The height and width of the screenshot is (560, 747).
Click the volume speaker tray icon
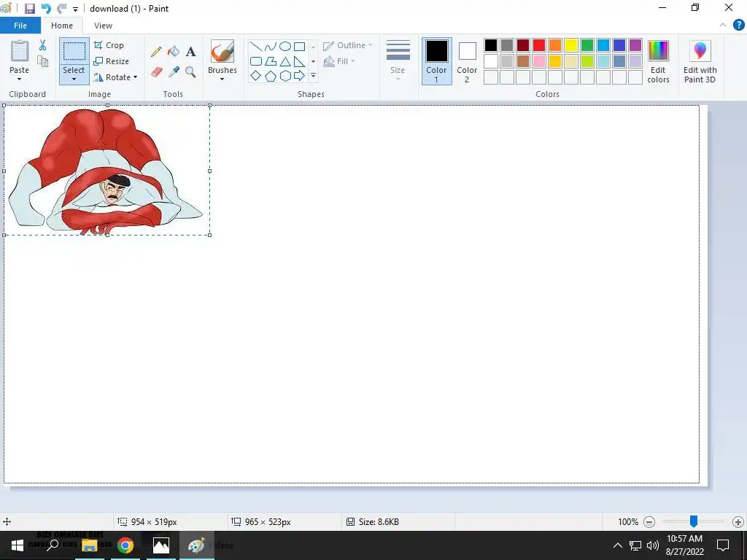(653, 545)
